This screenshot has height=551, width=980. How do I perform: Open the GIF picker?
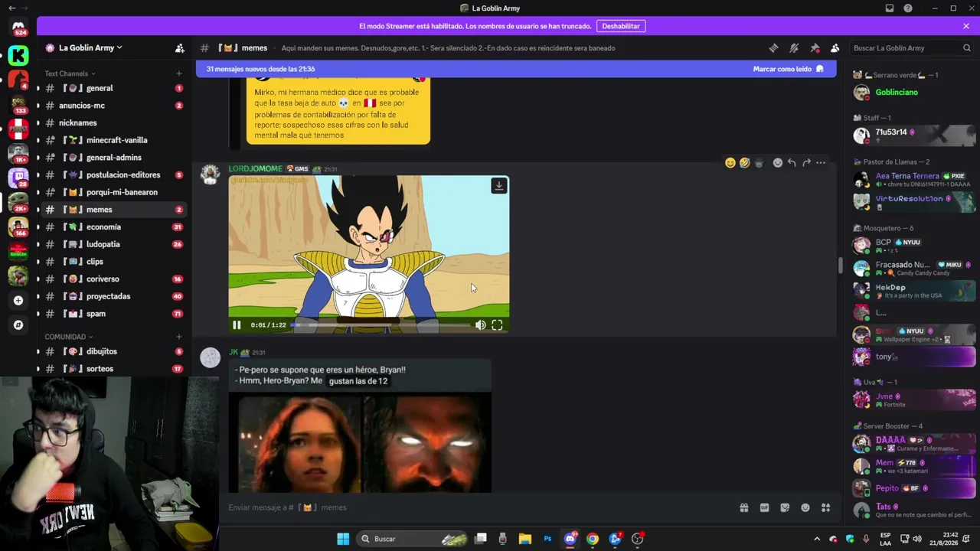pos(764,507)
